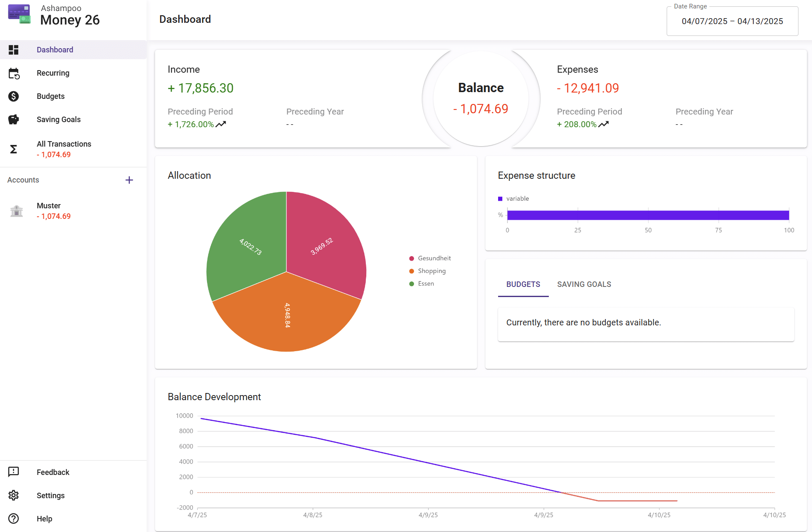Click the Ashampoo Money app logo
Viewport: 812px width, 532px height.
coord(19,14)
